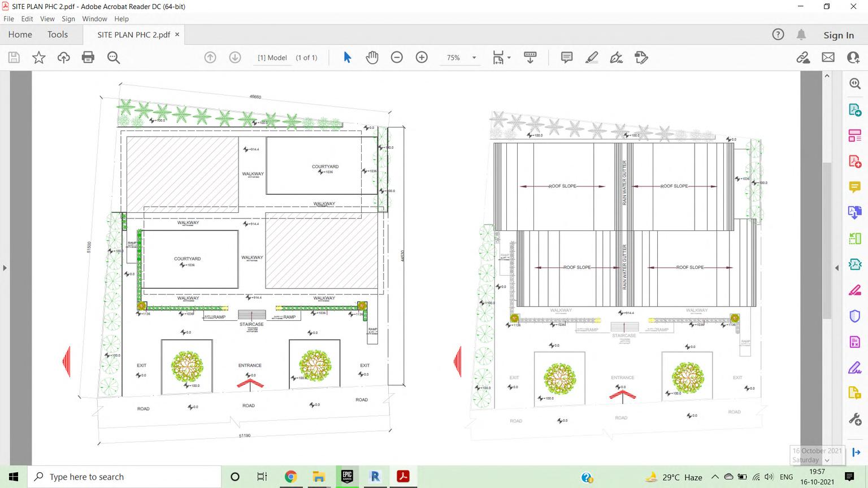
Task: Click the vertical scrollbar thumb
Action: pyautogui.click(x=827, y=240)
